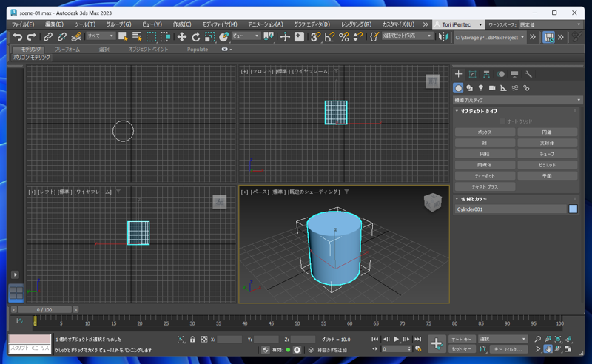Click the Redo arrow icon

coord(31,37)
